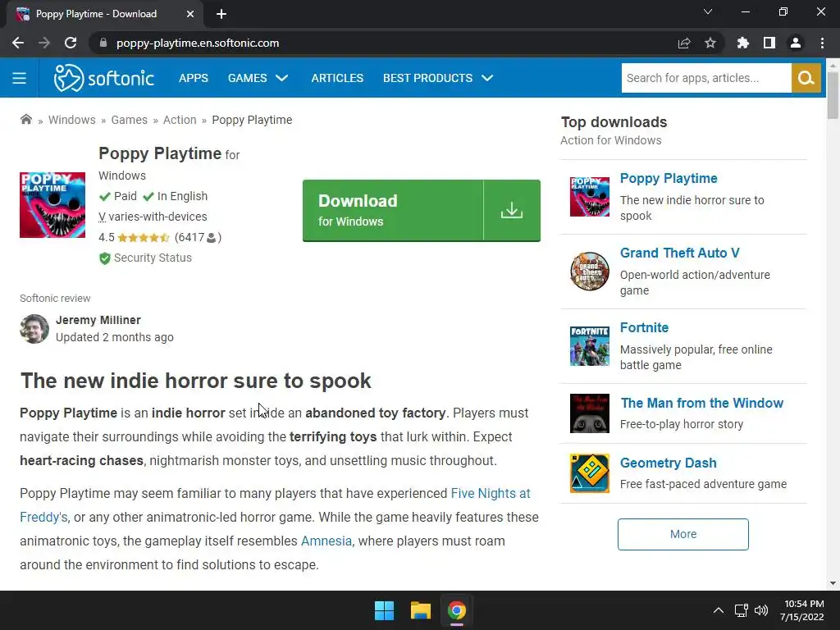This screenshot has height=630, width=840.
Task: Open the Chrome extensions puzzle icon
Action: pos(743,43)
